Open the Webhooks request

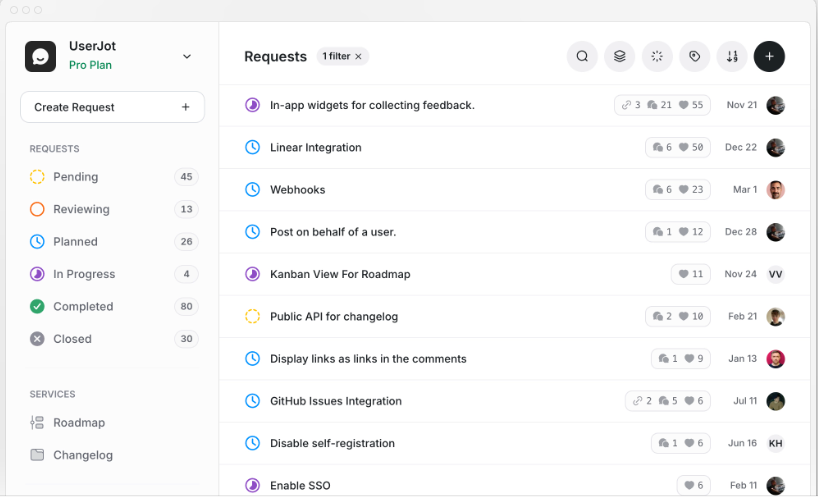[297, 190]
